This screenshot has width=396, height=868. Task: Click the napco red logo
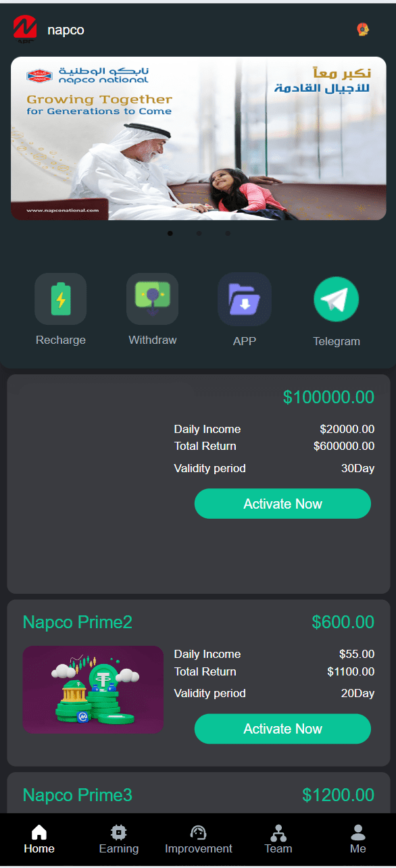tap(24, 29)
